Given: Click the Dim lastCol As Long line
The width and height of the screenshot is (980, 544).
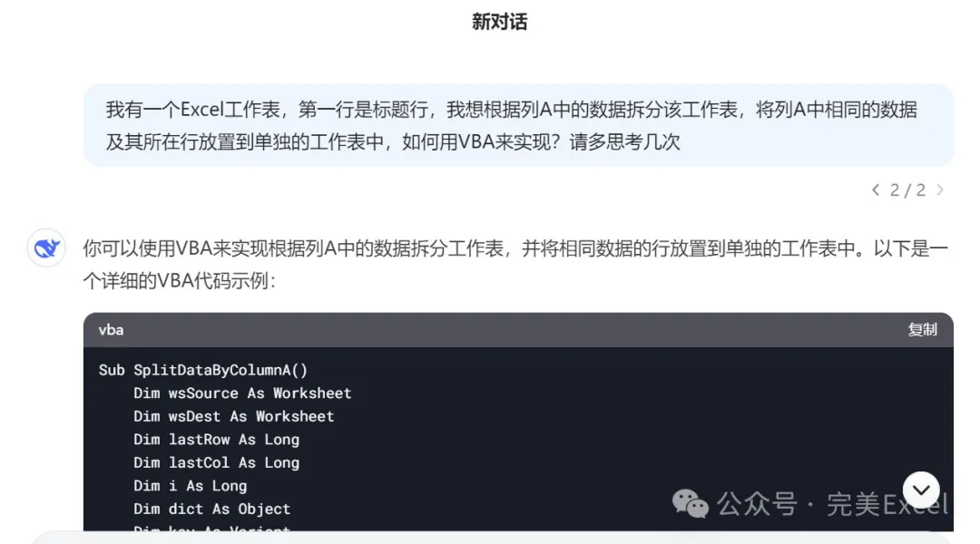Looking at the screenshot, I should [216, 462].
